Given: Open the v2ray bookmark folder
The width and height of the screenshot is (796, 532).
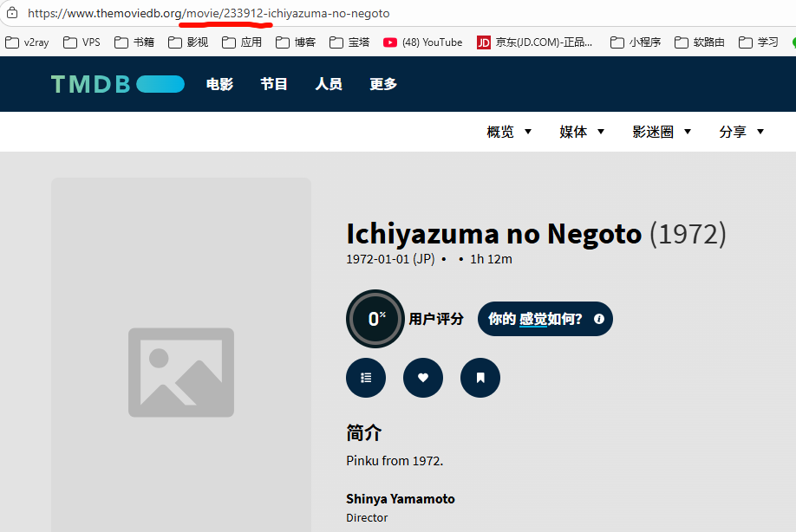Looking at the screenshot, I should click(x=28, y=42).
